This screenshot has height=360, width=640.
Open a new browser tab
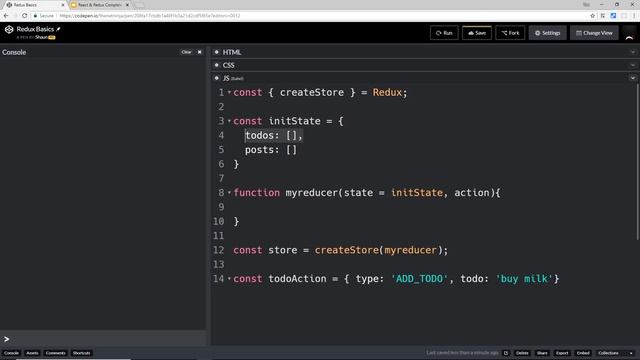click(139, 5)
